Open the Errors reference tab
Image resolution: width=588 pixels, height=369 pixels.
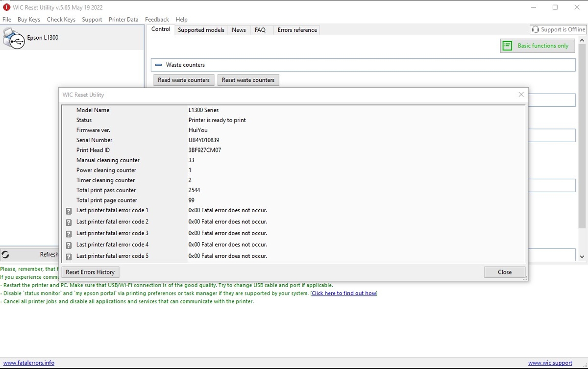click(x=297, y=30)
